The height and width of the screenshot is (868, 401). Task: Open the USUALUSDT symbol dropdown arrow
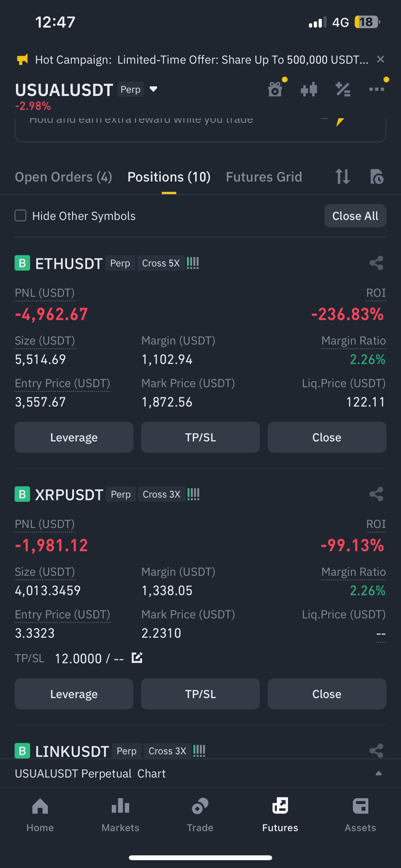click(154, 89)
